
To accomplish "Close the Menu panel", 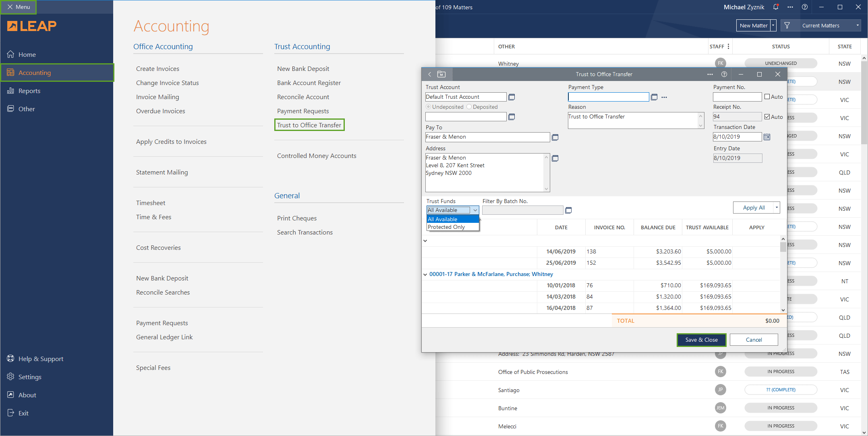I will pyautogui.click(x=19, y=7).
